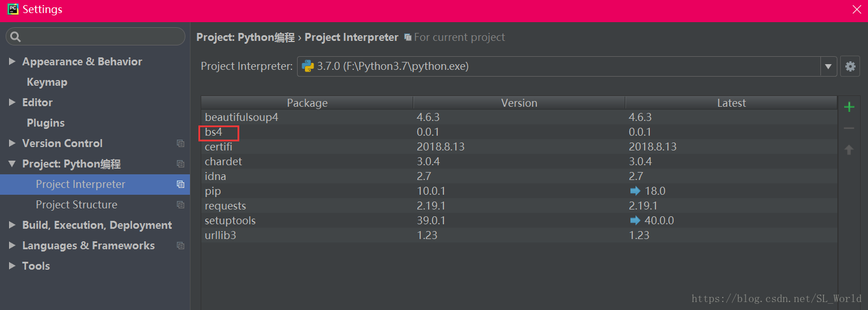This screenshot has height=310, width=868.
Task: Click the minus uninstall package icon
Action: [849, 129]
